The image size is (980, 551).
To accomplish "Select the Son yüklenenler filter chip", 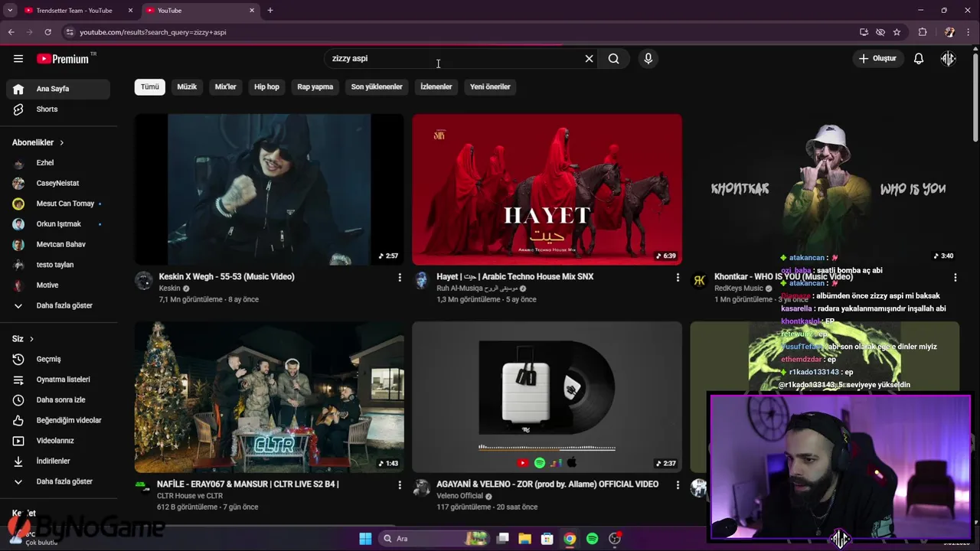I will (x=377, y=86).
